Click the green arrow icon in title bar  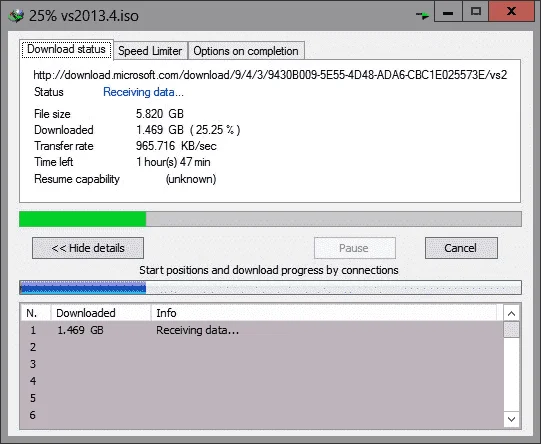422,15
